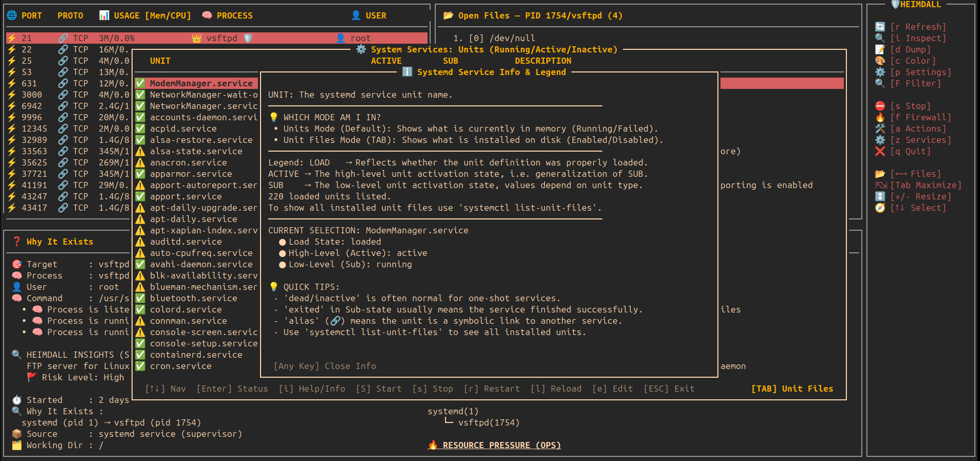Expand the RESOURCE PRESSURE (OPS) section
This screenshot has width=980, height=461.
pyautogui.click(x=501, y=445)
